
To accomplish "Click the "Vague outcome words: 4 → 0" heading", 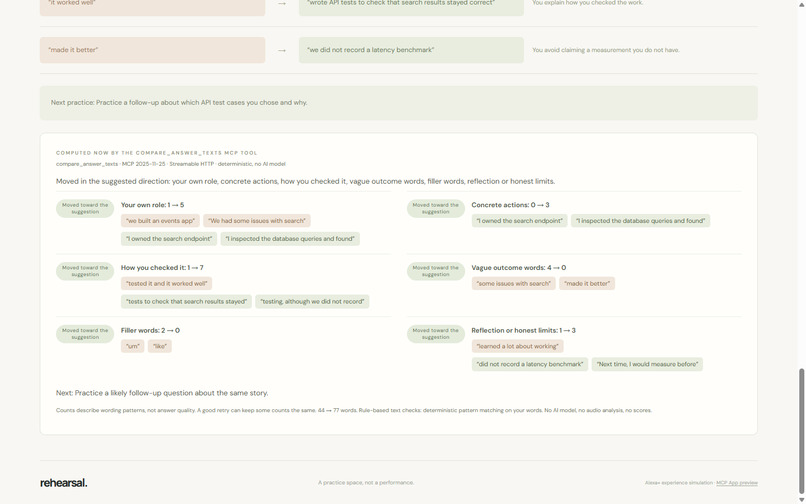I will 519,267.
